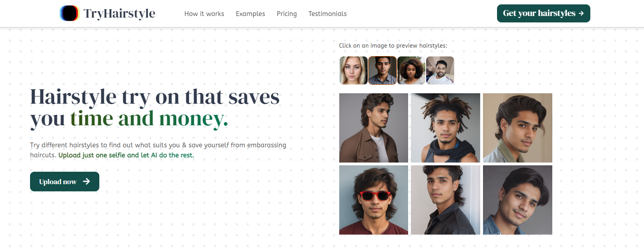Open the How it works section
Image resolution: width=644 pixels, height=251 pixels.
coord(204,14)
